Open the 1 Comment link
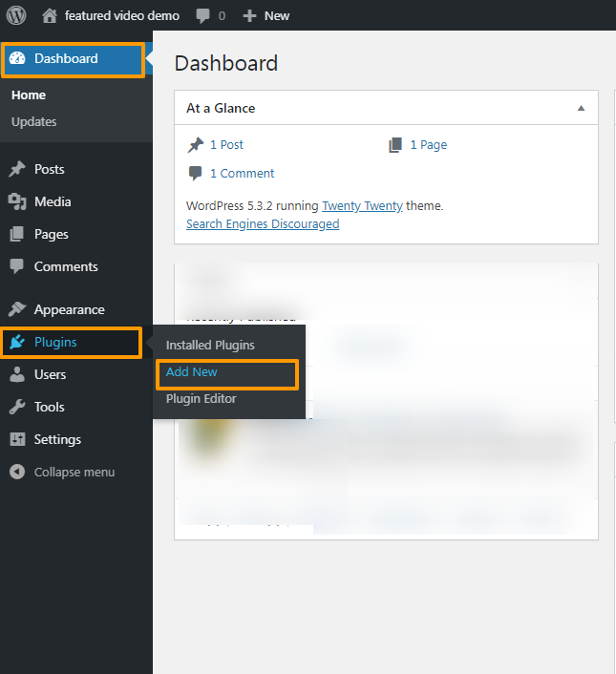The image size is (616, 674). (x=242, y=173)
